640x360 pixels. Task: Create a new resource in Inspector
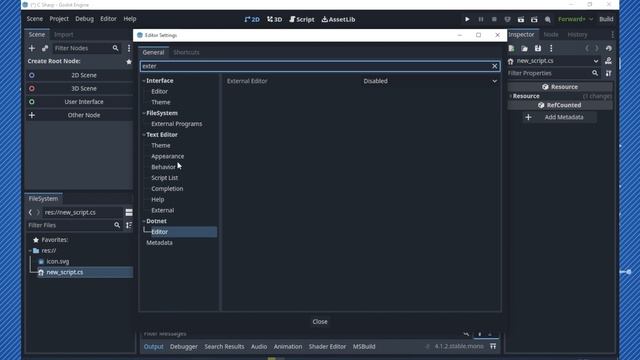click(511, 48)
